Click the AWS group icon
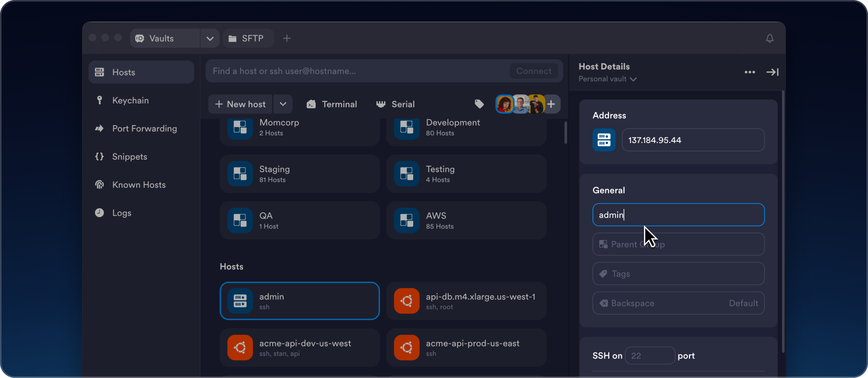 [x=407, y=220]
